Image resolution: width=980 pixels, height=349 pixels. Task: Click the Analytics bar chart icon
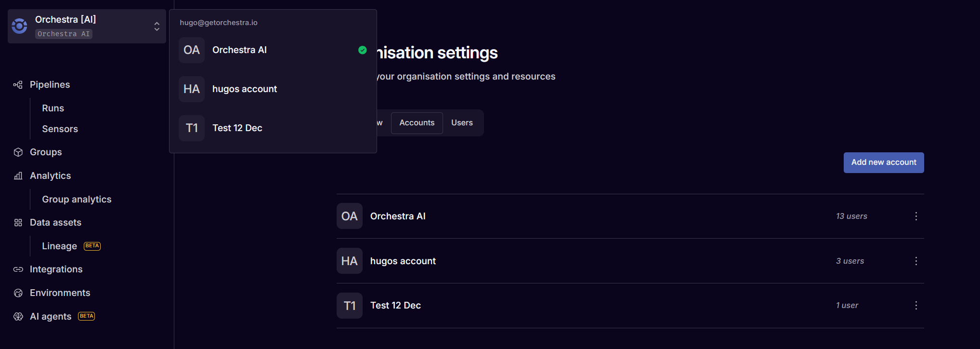click(x=18, y=176)
